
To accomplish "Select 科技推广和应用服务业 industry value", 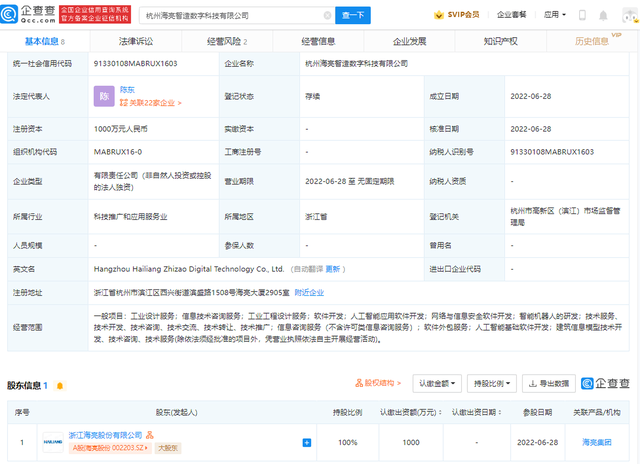I will click(131, 217).
